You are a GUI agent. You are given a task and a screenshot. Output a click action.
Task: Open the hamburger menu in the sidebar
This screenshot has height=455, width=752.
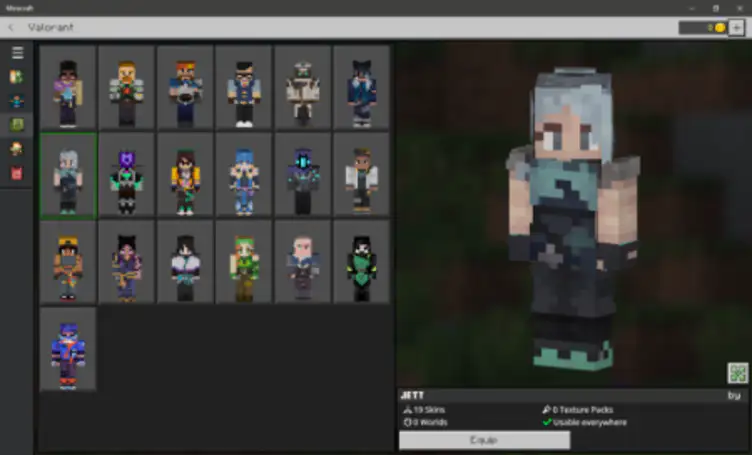click(x=17, y=52)
